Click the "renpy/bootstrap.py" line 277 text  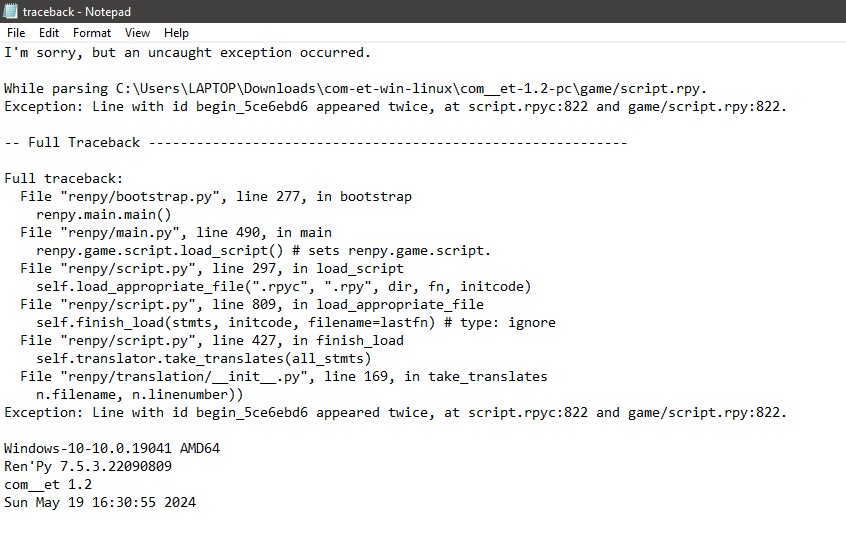pyautogui.click(x=215, y=197)
